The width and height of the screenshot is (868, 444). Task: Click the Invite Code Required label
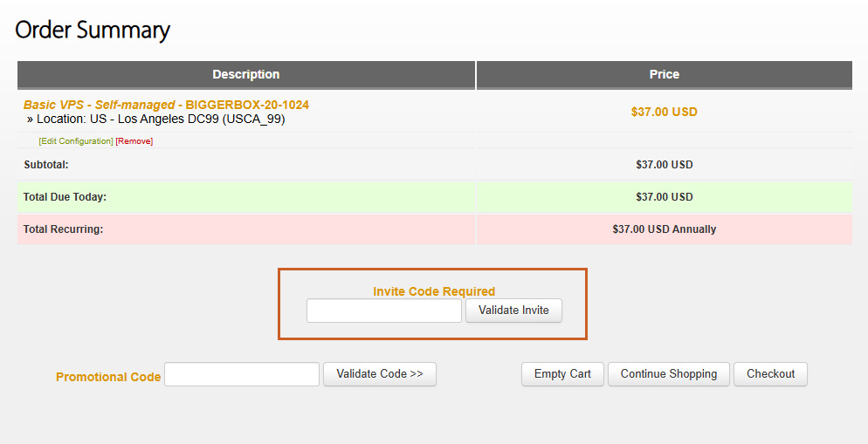tap(434, 291)
